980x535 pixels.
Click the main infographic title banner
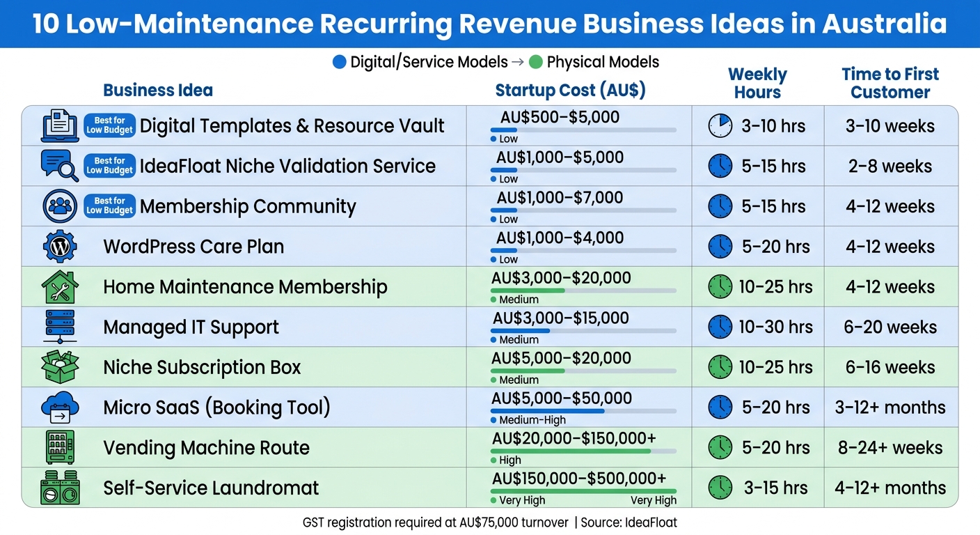pos(490,24)
